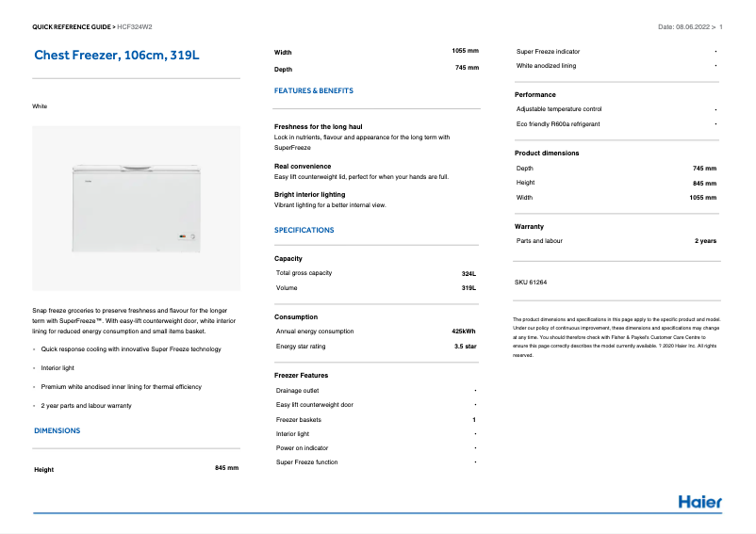Click the Freshness for the long haul heading
756x534 pixels.
coord(318,126)
